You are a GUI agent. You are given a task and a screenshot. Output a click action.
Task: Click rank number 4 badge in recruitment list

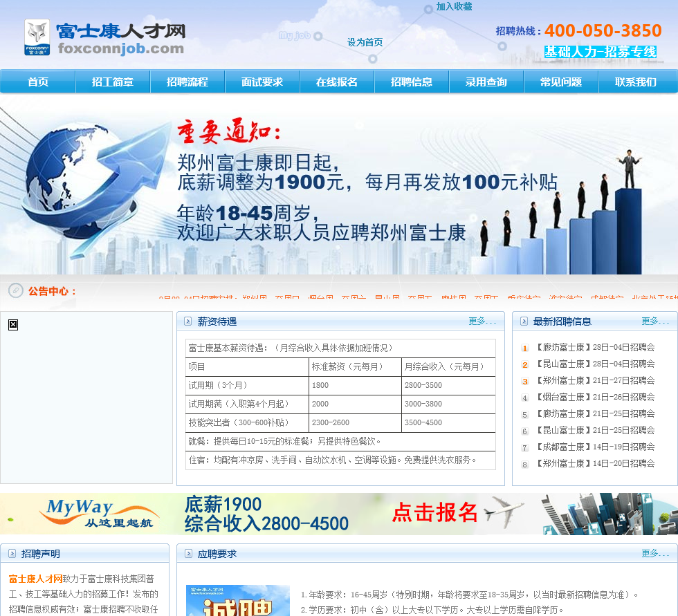pyautogui.click(x=524, y=398)
